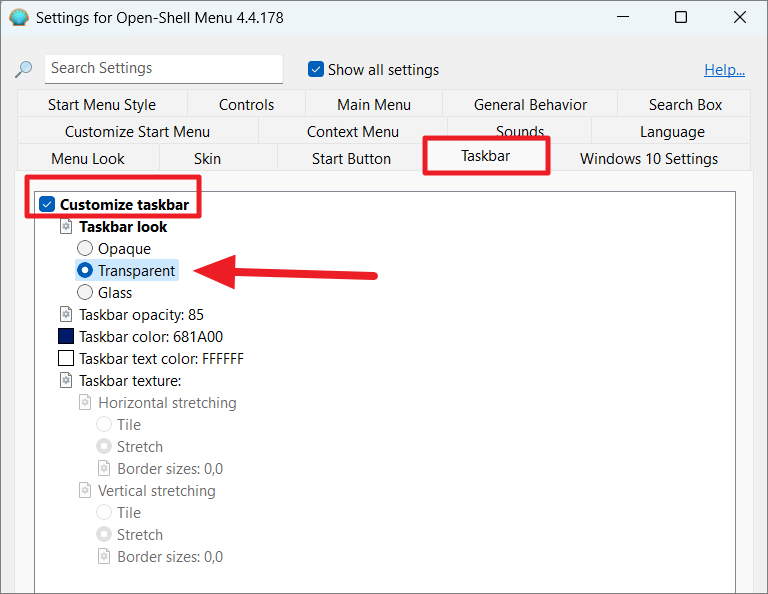The width and height of the screenshot is (768, 594).
Task: Select the Vertical stretching row
Action: click(157, 491)
